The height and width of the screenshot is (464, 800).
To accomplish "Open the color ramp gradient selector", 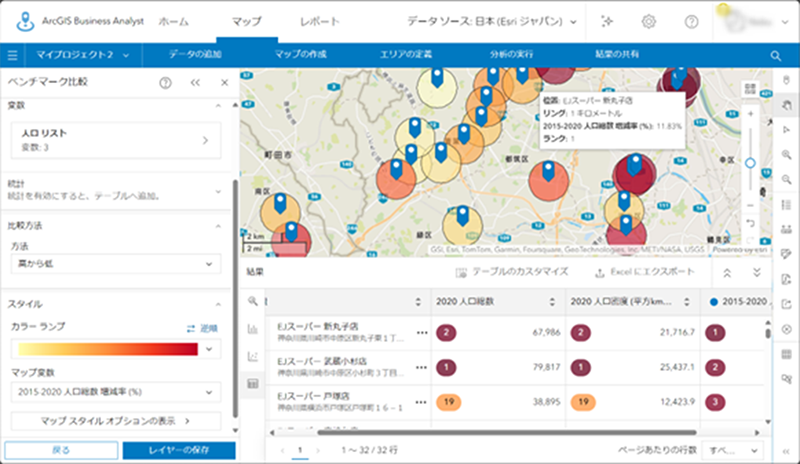I will click(116, 349).
